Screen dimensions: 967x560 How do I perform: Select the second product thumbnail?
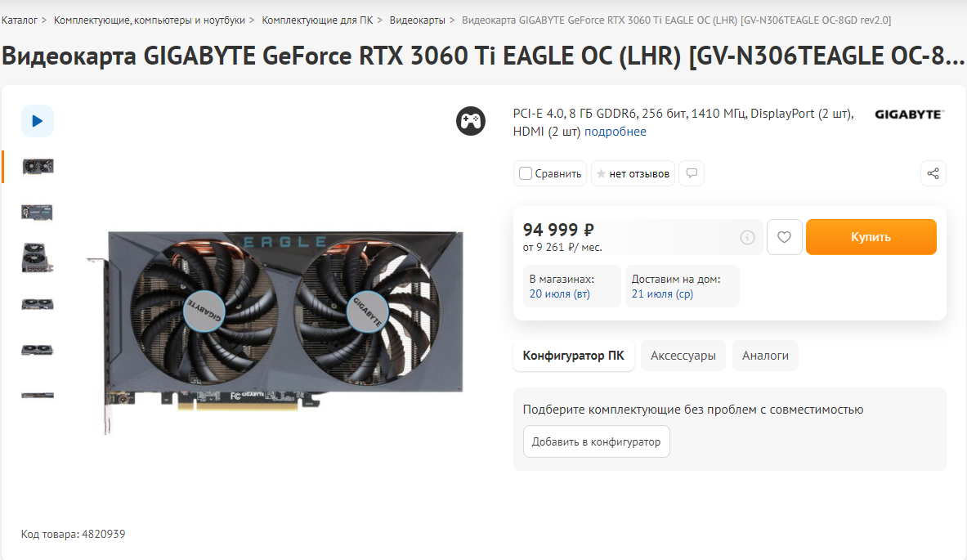tap(37, 213)
